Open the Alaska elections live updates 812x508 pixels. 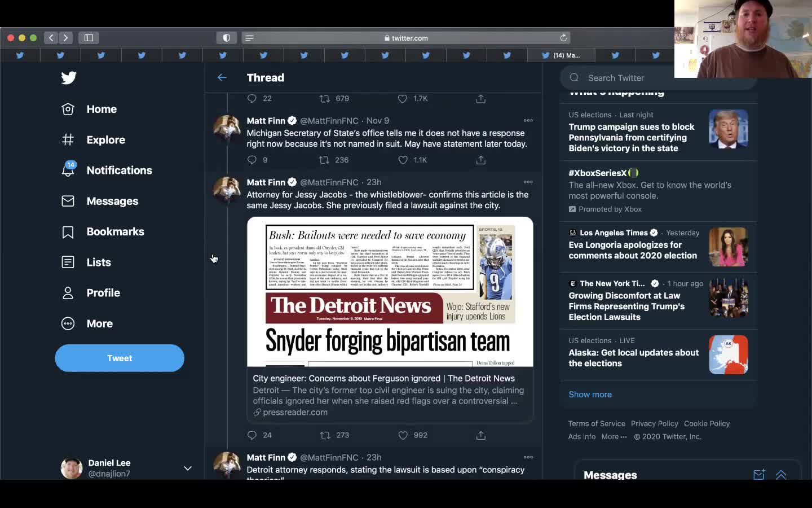(658, 354)
